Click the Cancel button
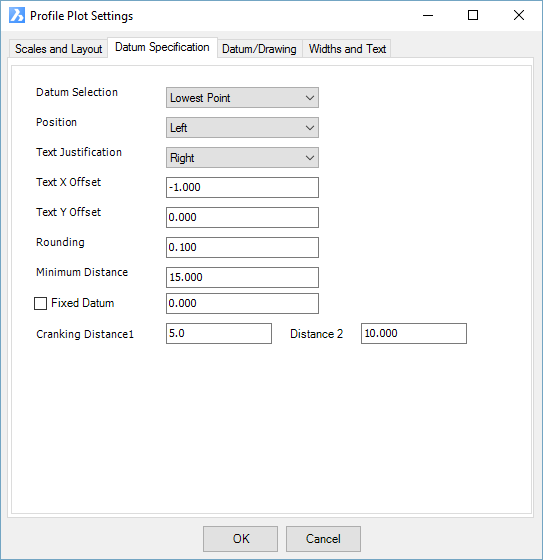 click(323, 539)
